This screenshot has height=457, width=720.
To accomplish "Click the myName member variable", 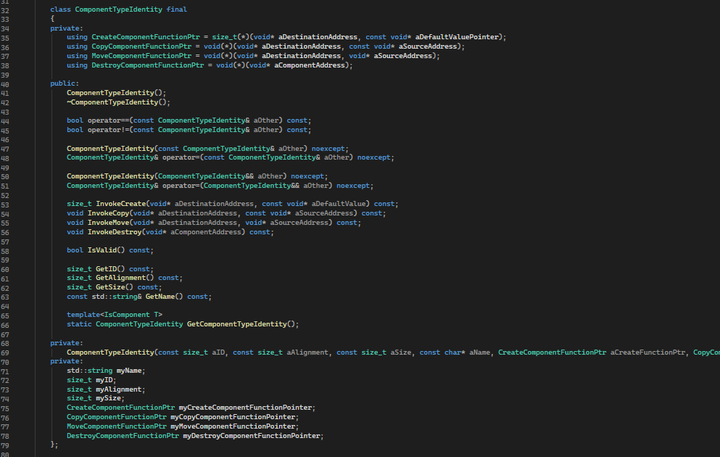I will click(x=130, y=370).
